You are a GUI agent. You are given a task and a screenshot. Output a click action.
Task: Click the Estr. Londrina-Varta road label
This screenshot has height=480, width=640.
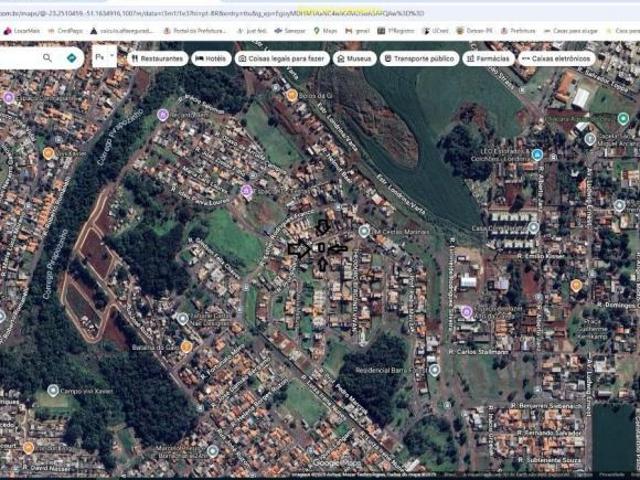click(401, 194)
